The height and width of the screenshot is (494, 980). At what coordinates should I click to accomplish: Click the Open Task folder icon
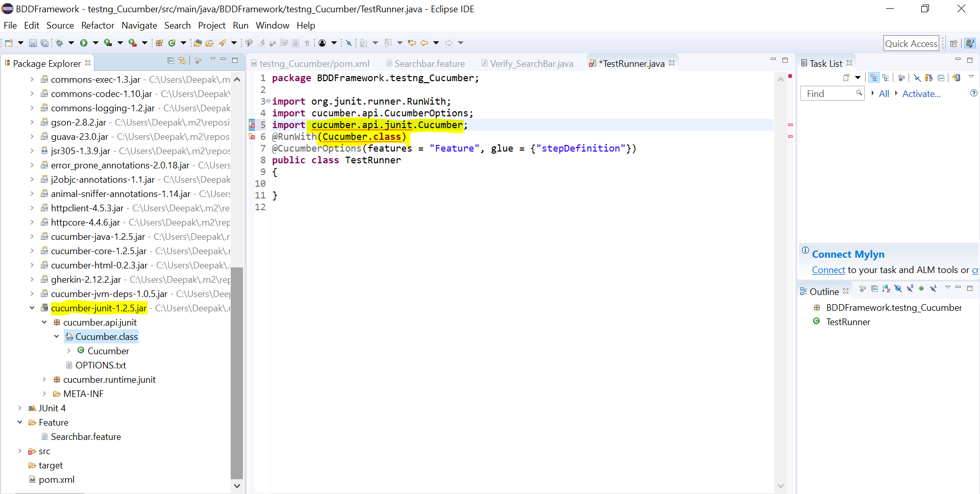[x=209, y=43]
